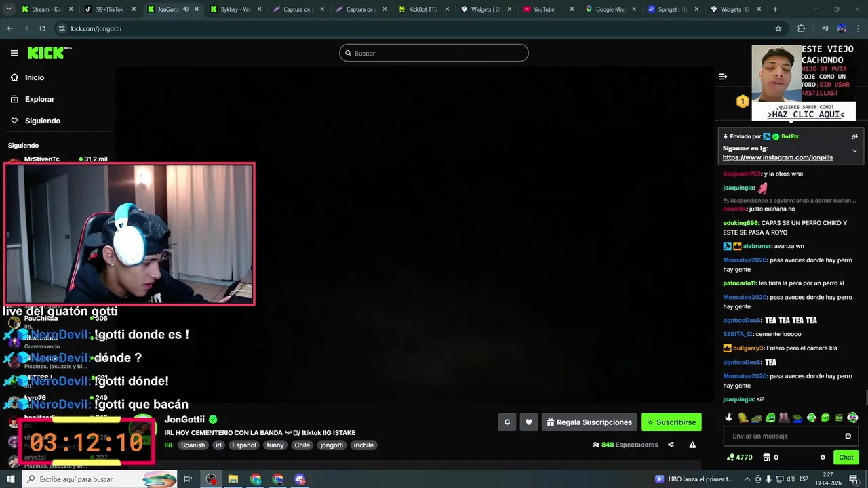Toggle the notification bell for JonGottii
Image resolution: width=868 pixels, height=488 pixels.
point(507,422)
